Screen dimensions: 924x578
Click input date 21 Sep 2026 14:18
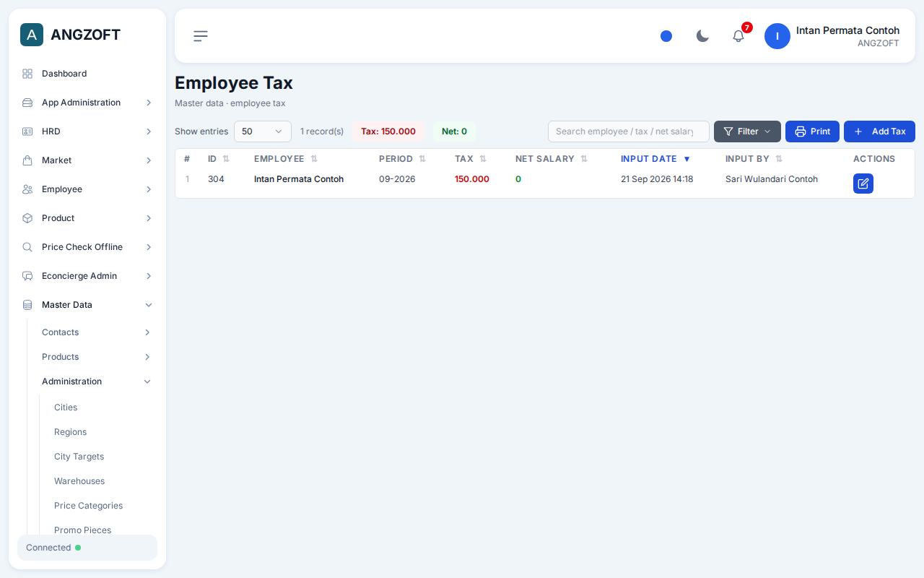click(x=657, y=179)
